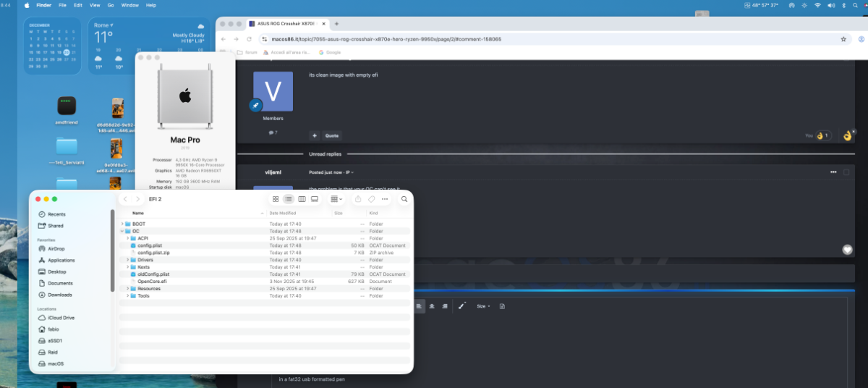Expand the Resources folder
This screenshot has width=868, height=388.
[x=127, y=289]
